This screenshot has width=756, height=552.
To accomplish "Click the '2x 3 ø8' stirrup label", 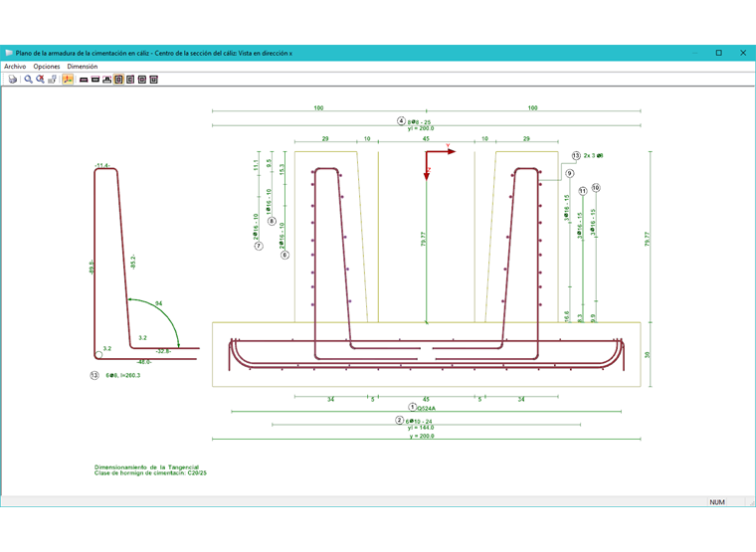I will 593,156.
